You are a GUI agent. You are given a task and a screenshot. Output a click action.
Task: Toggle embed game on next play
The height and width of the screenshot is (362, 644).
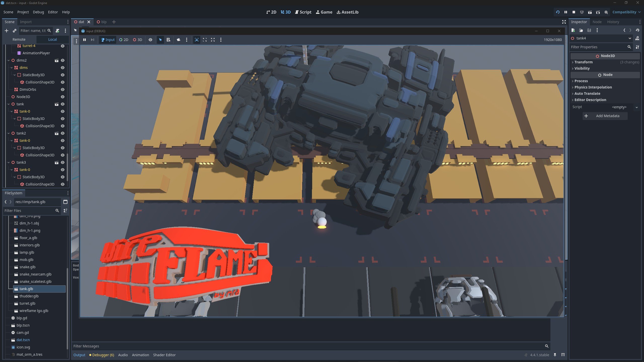[197, 40]
